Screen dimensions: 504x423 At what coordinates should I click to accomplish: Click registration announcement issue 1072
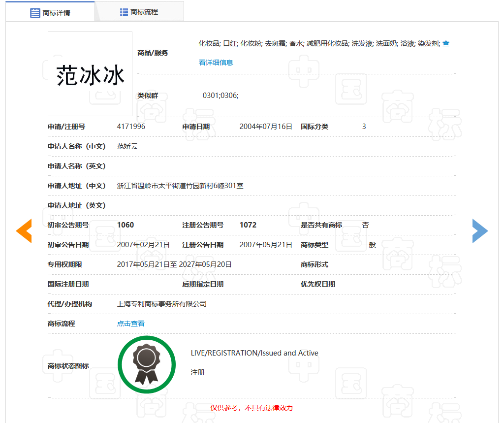[248, 225]
